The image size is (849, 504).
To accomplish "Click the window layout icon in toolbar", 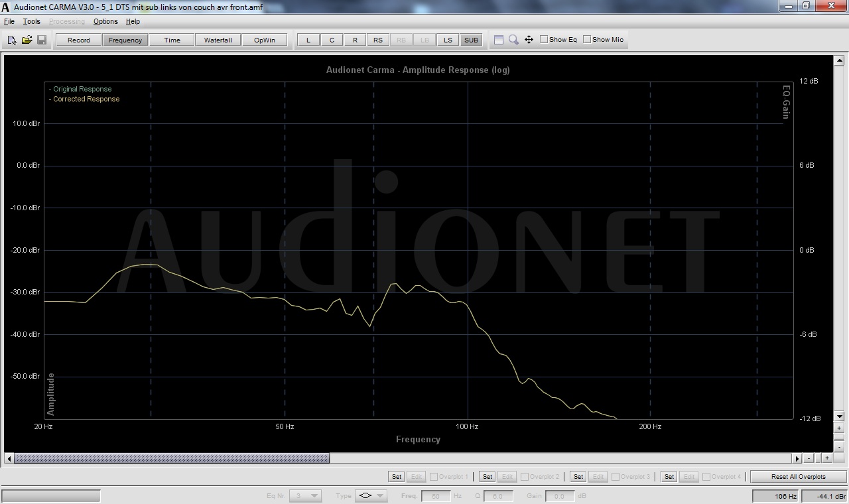I will point(499,40).
